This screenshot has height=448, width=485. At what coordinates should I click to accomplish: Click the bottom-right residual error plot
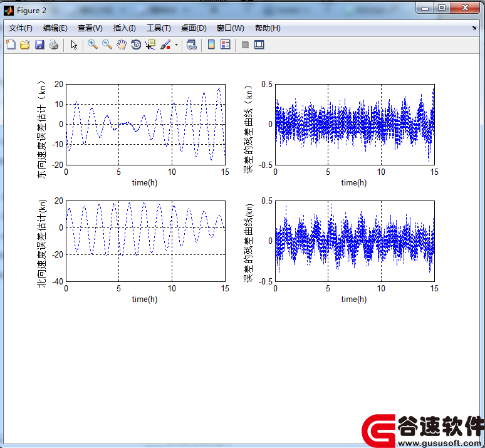[355, 241]
